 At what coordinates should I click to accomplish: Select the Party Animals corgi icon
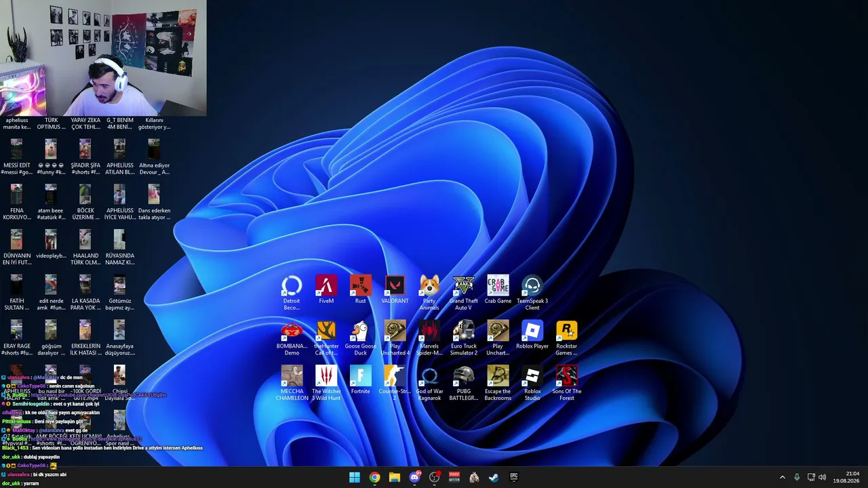coord(429,293)
